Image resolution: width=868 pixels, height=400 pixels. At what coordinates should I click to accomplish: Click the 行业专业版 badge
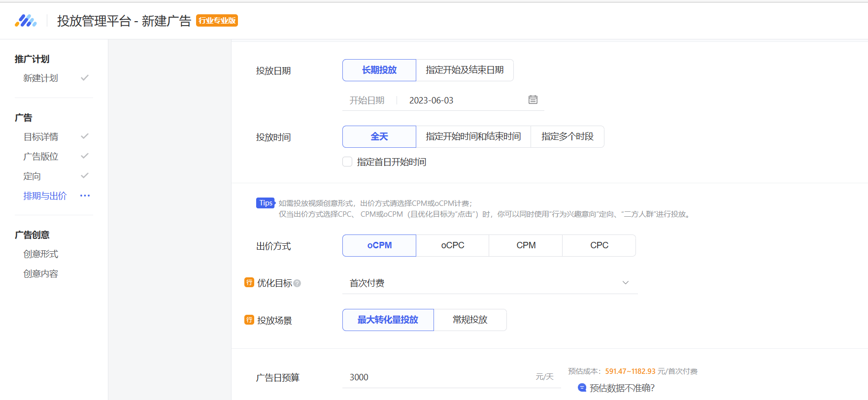coord(217,21)
